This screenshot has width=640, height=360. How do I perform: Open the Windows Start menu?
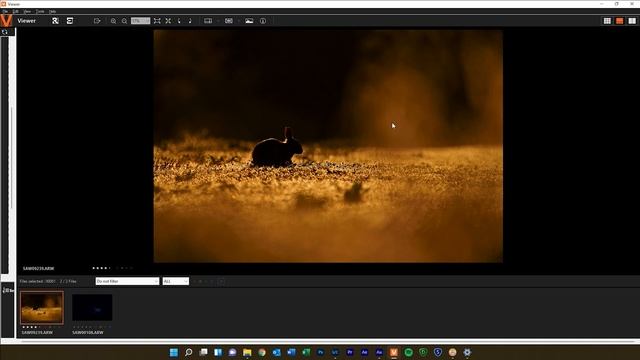point(173,352)
